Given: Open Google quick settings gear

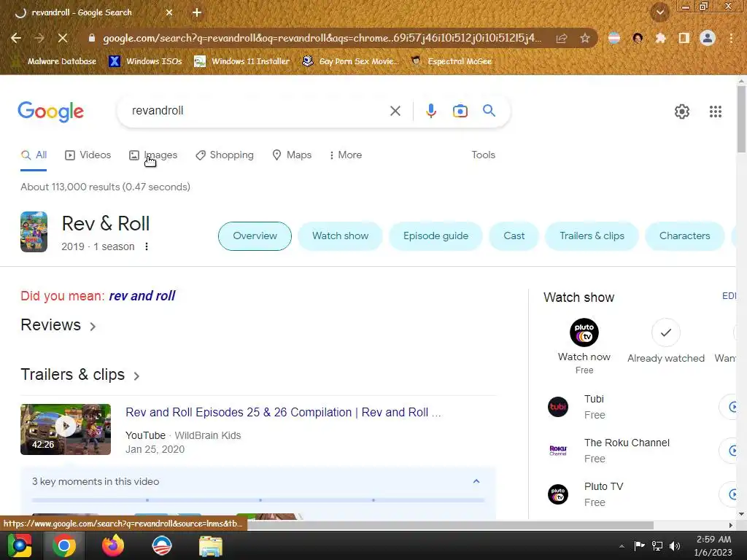Looking at the screenshot, I should 682,112.
